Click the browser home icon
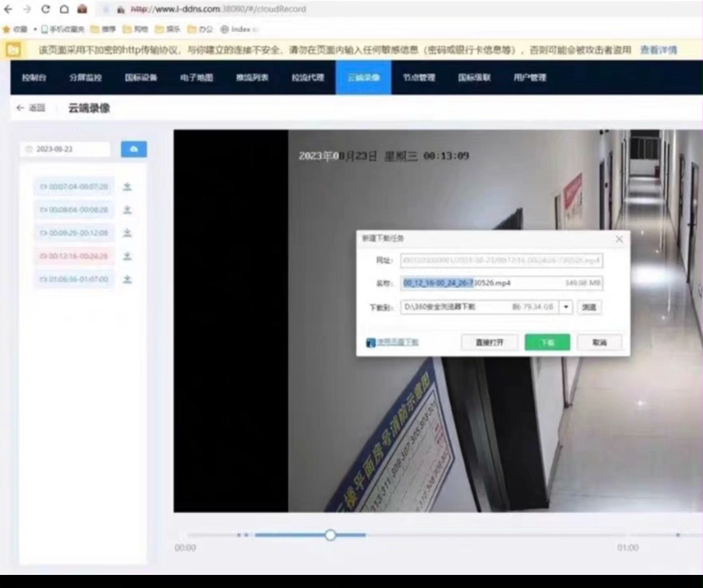Screen dimensions: 703x588 coord(64,9)
